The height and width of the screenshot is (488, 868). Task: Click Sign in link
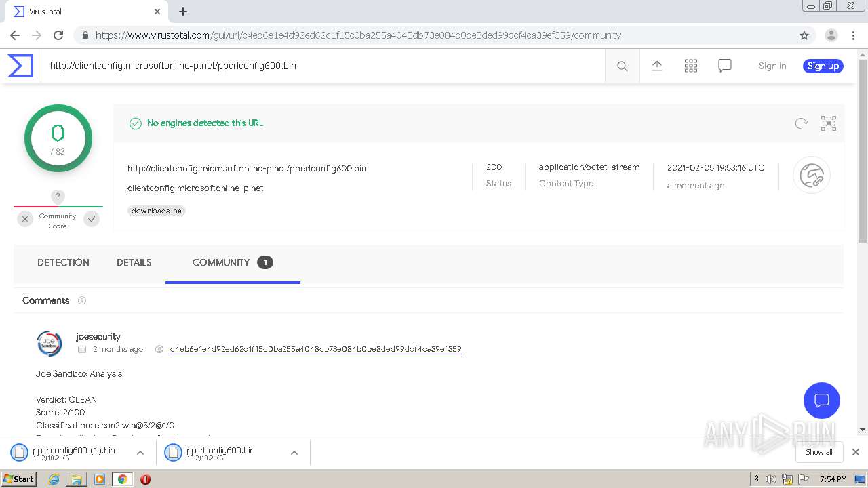coord(772,66)
